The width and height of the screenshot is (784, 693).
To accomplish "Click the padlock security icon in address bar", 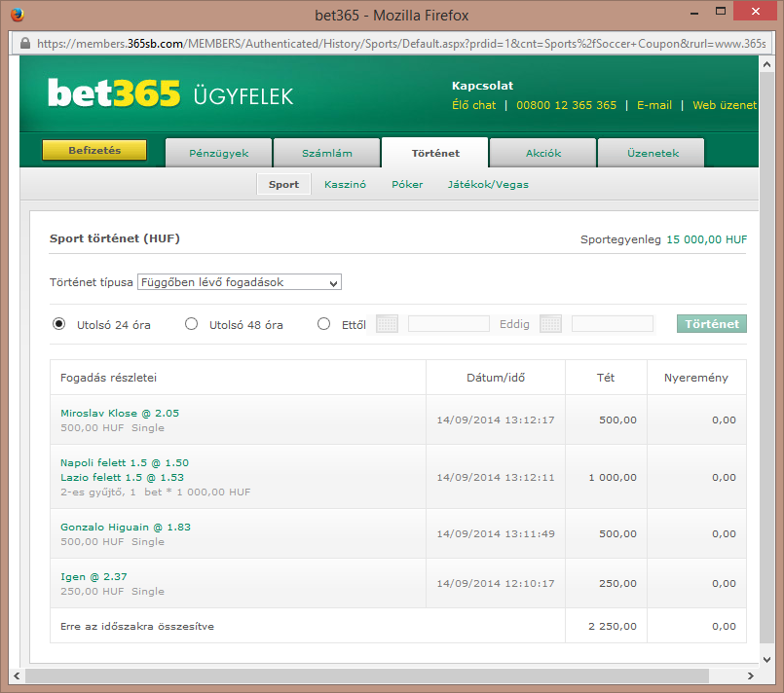I will click(25, 44).
